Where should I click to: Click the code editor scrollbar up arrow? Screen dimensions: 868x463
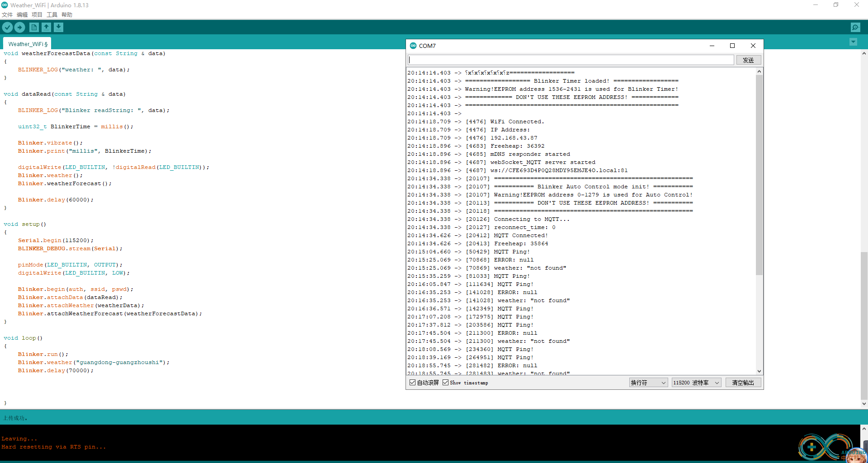pos(864,53)
